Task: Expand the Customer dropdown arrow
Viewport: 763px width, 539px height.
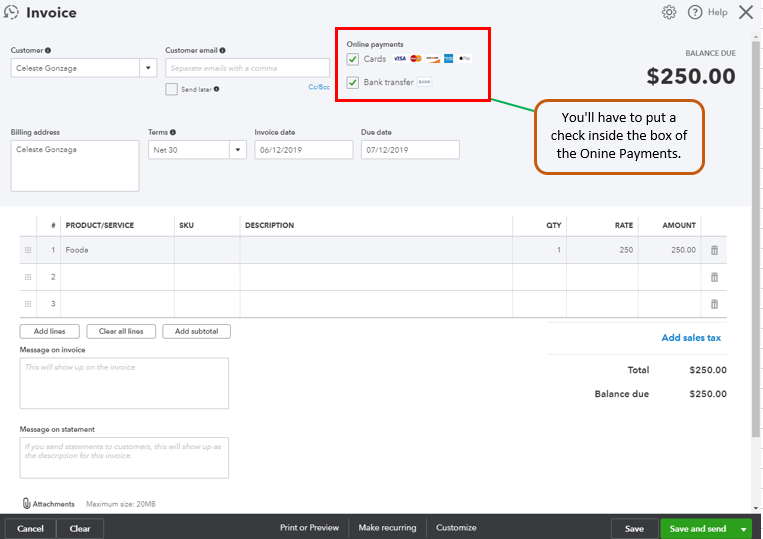Action: tap(148, 68)
